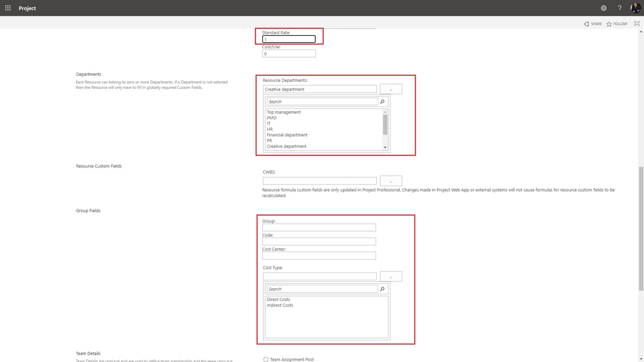The height and width of the screenshot is (362, 644).
Task: Select IT in department list
Action: [268, 123]
